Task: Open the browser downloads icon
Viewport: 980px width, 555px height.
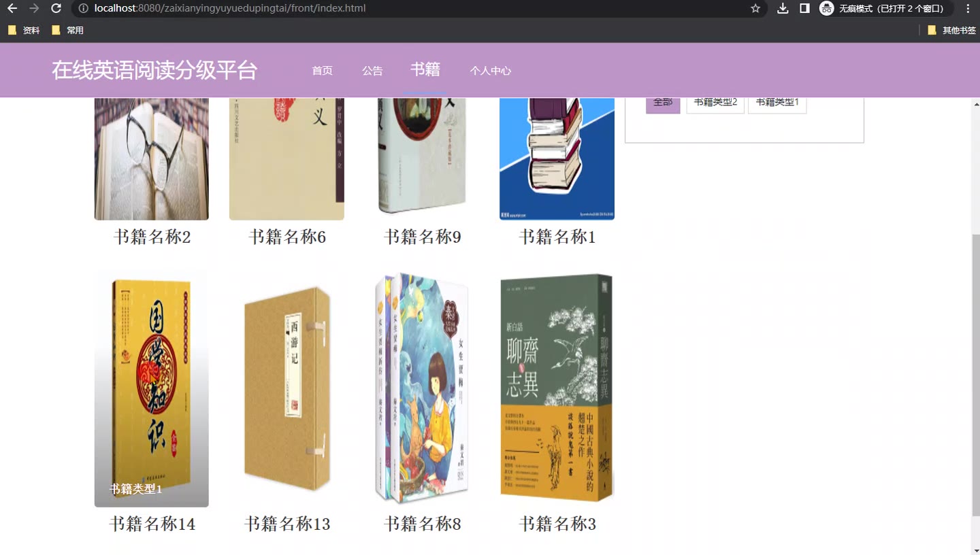Action: coord(783,8)
